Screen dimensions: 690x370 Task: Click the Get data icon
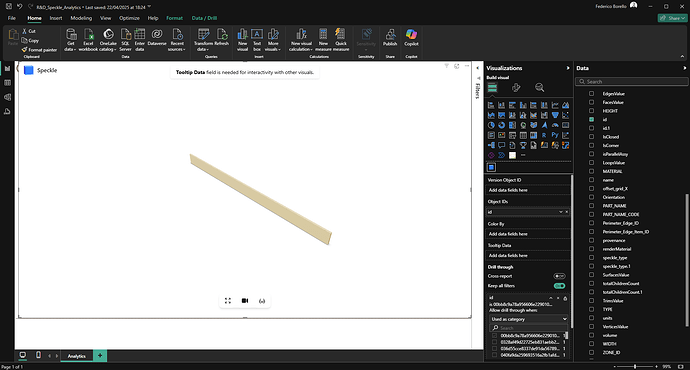(x=70, y=40)
